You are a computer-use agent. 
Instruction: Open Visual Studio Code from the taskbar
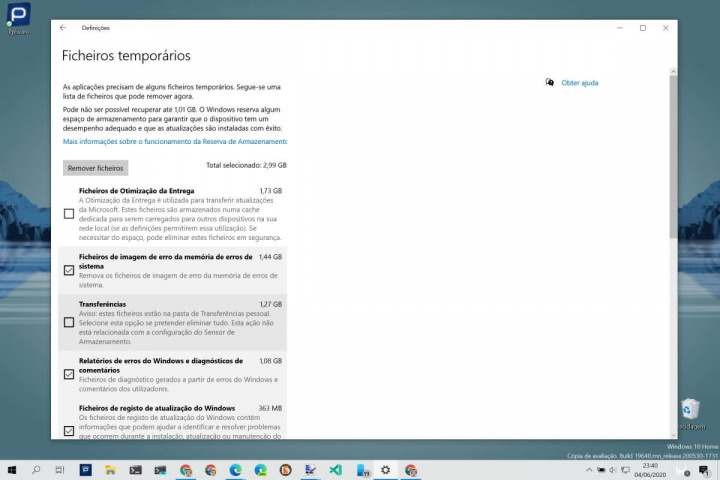pos(336,469)
